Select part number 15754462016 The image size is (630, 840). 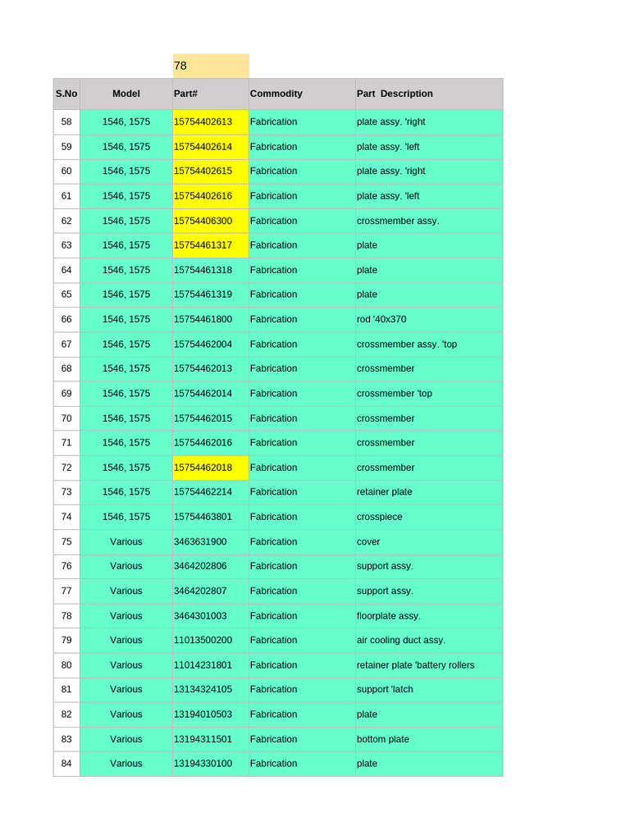(211, 443)
